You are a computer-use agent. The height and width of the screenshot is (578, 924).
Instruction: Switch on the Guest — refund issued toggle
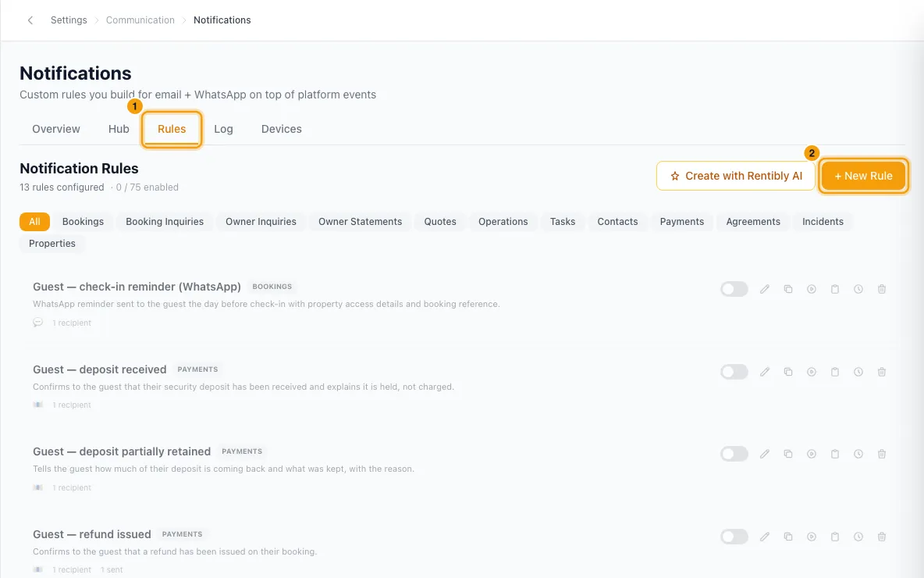tap(734, 537)
